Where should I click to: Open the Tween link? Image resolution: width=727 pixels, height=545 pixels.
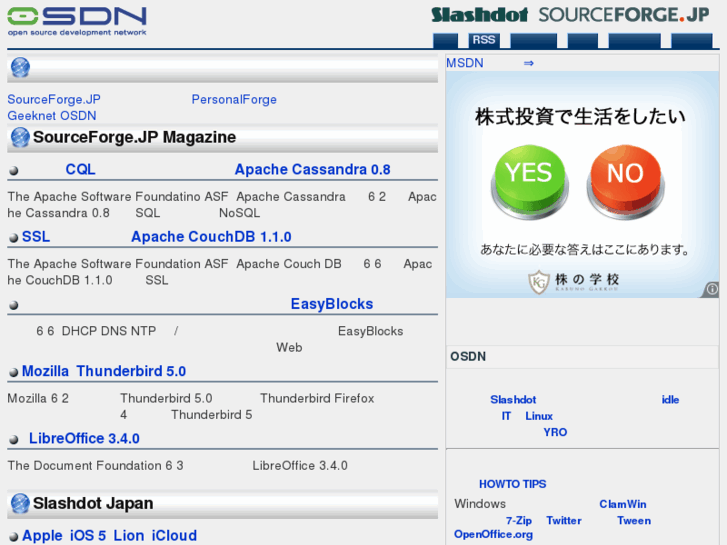634,521
